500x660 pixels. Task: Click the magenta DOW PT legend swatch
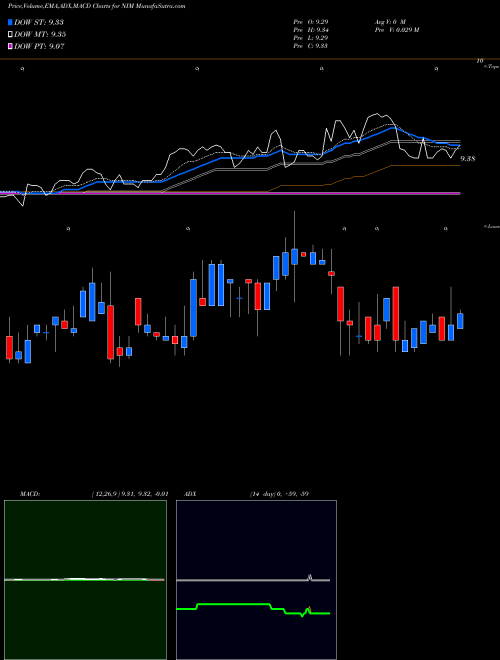(x=10, y=46)
